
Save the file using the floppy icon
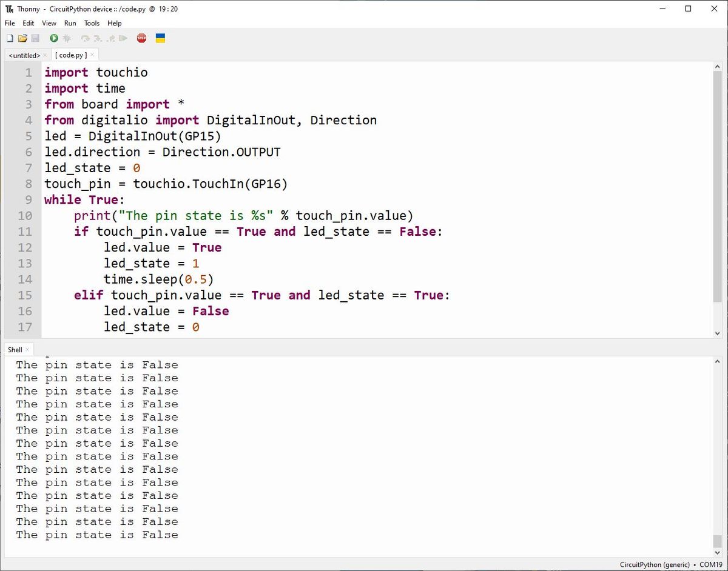pos(35,38)
